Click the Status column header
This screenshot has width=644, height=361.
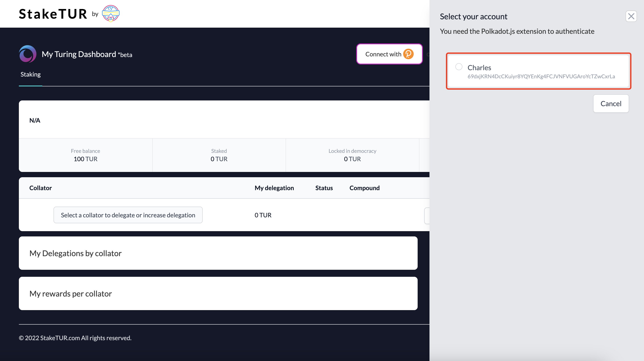coord(324,188)
